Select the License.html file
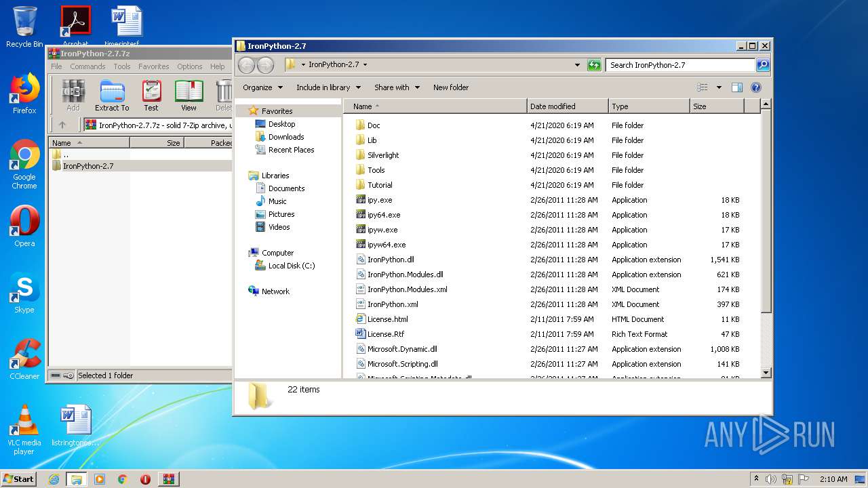Image resolution: width=868 pixels, height=488 pixels. point(387,319)
